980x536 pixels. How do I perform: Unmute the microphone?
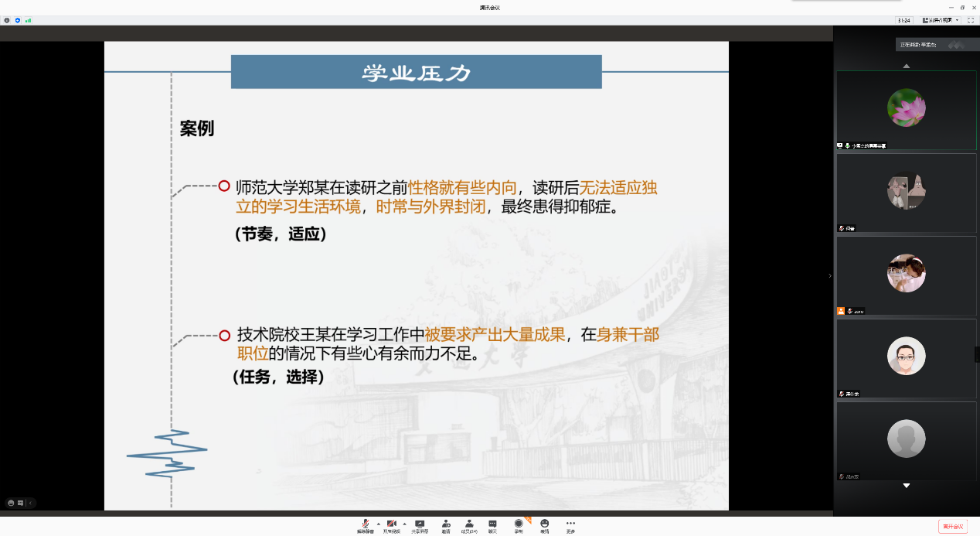pos(365,526)
